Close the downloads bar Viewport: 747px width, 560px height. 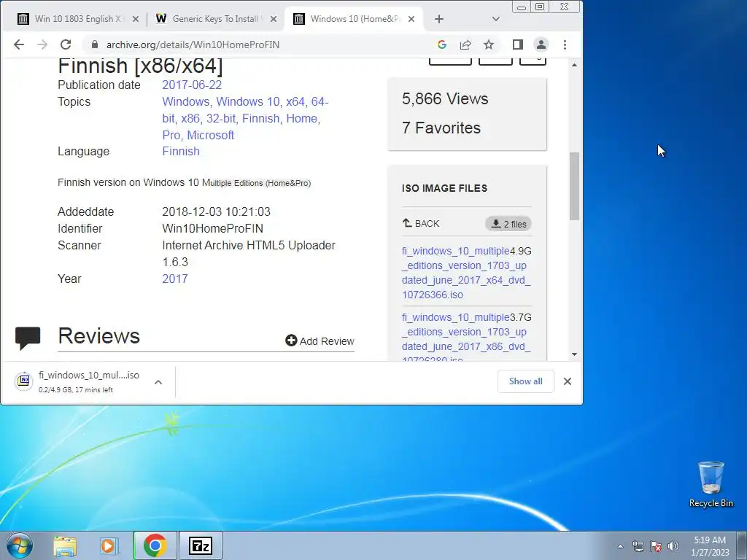tap(567, 381)
